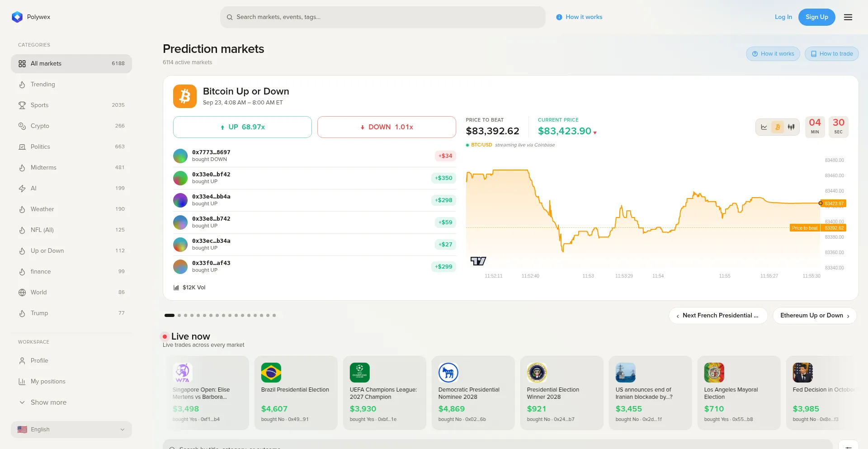This screenshot has height=449, width=868.
Task: Click the BTC/USD streaming label
Action: coord(481,145)
